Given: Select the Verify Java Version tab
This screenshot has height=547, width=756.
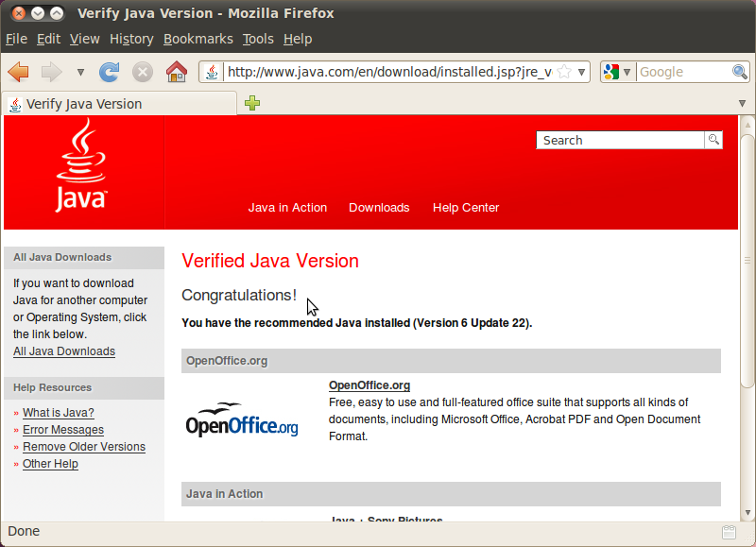Looking at the screenshot, I should pos(120,104).
